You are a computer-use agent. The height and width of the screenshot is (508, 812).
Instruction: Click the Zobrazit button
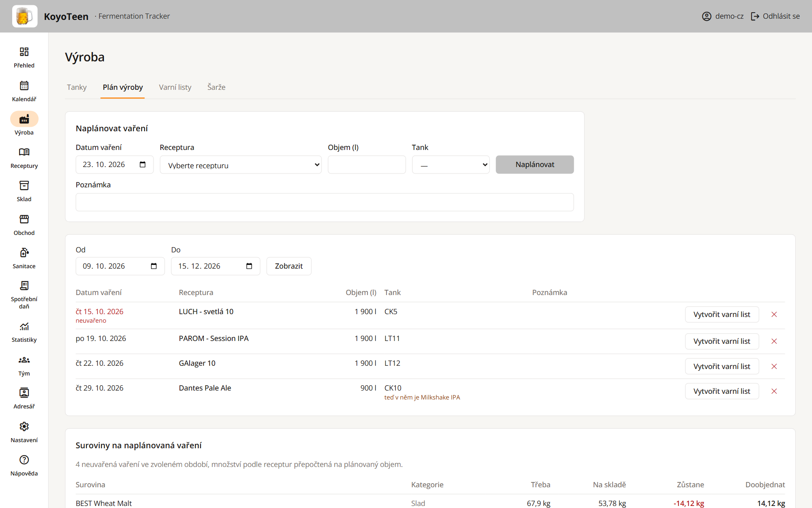click(289, 266)
